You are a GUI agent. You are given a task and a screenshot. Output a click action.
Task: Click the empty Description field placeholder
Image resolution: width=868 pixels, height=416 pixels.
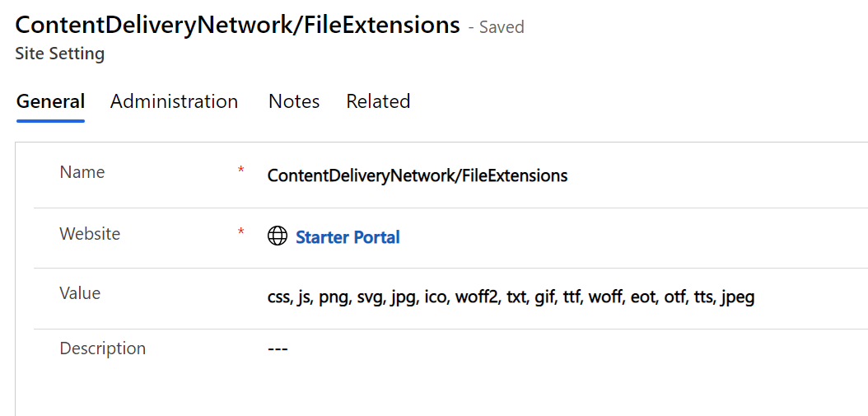coord(278,348)
